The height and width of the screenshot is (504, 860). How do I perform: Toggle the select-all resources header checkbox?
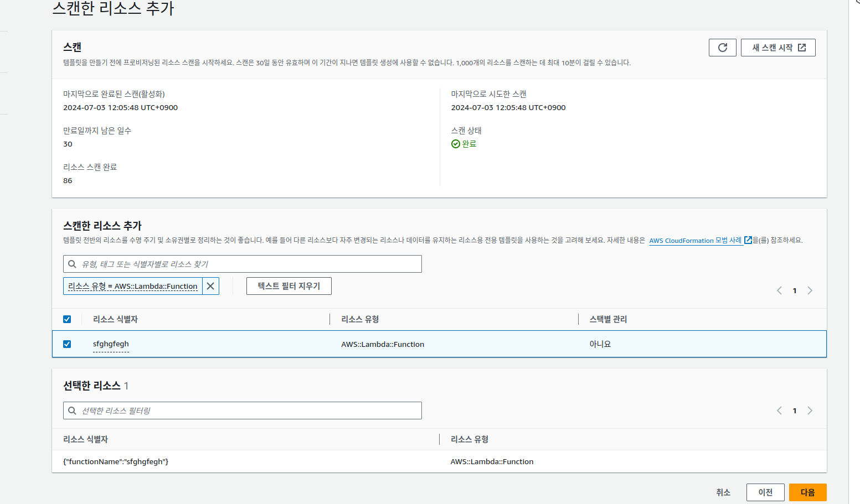pyautogui.click(x=67, y=319)
